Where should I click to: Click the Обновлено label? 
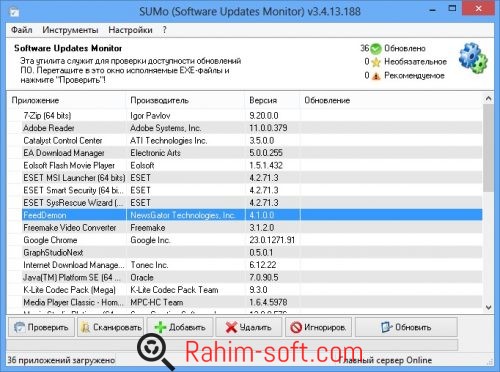[x=405, y=49]
